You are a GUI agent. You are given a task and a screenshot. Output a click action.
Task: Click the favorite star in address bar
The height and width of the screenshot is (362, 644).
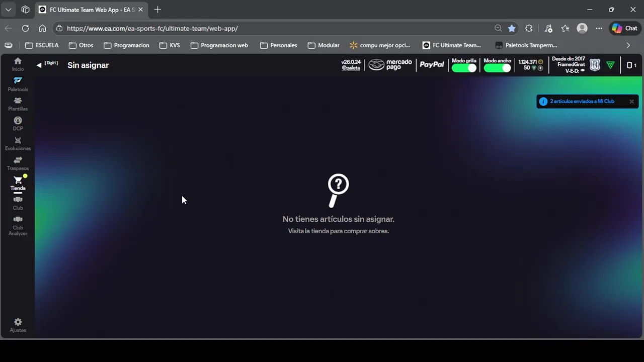pyautogui.click(x=512, y=29)
